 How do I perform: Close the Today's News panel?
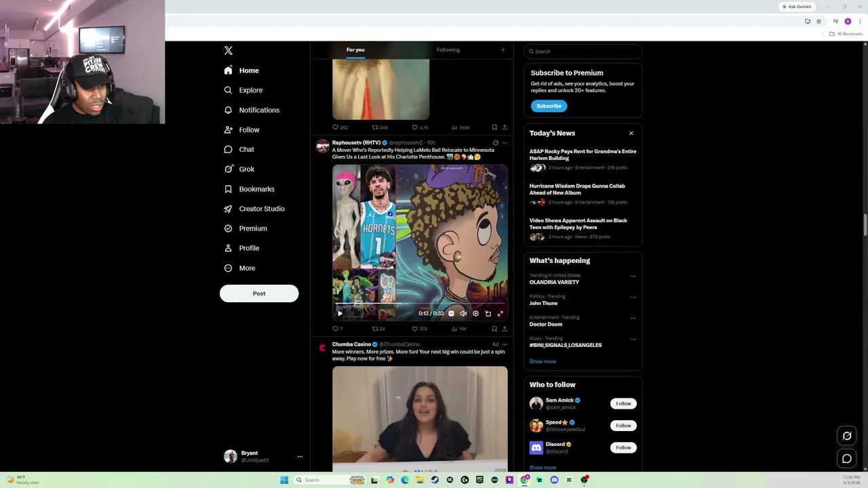coord(631,134)
